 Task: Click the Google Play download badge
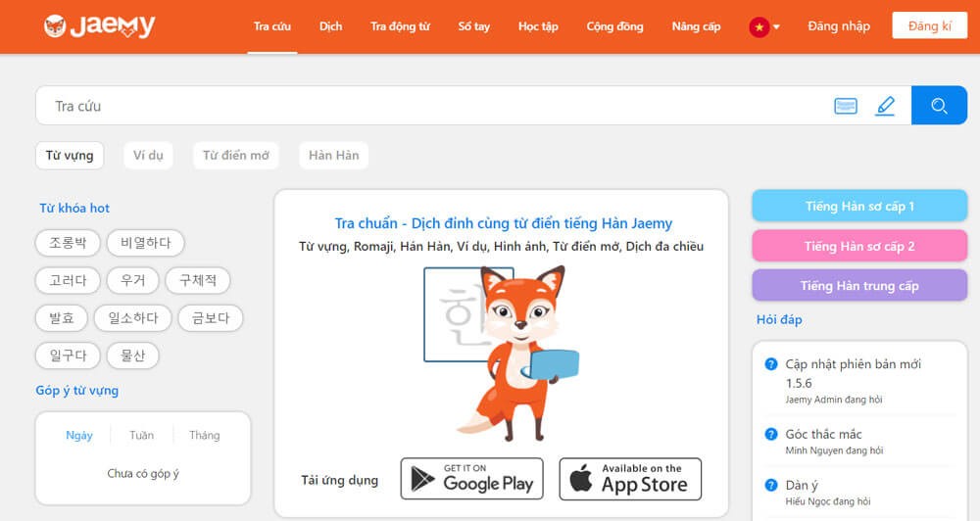pos(471,479)
